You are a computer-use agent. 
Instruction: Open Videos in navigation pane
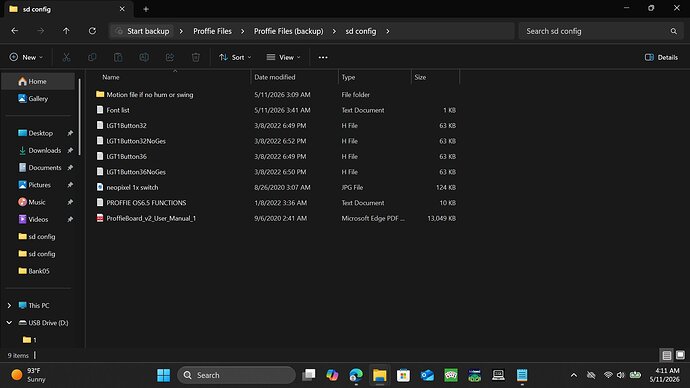(38, 219)
